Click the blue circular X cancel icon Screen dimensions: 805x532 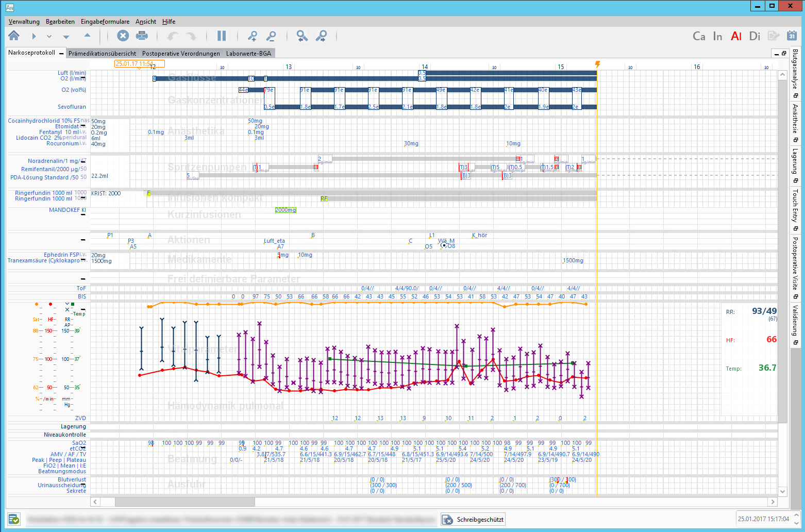point(123,36)
